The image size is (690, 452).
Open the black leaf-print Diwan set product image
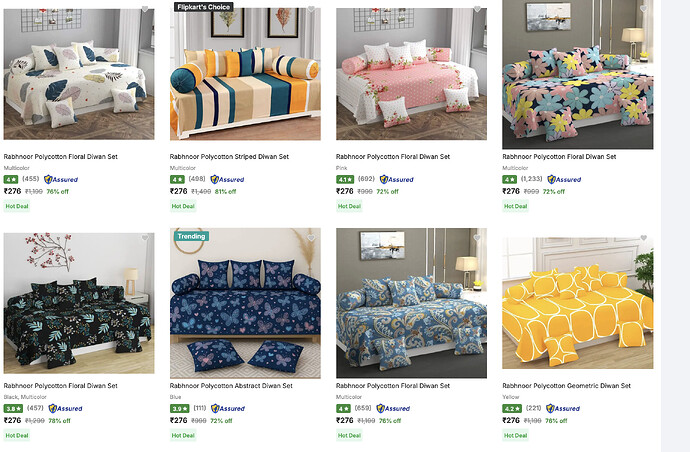coord(79,303)
